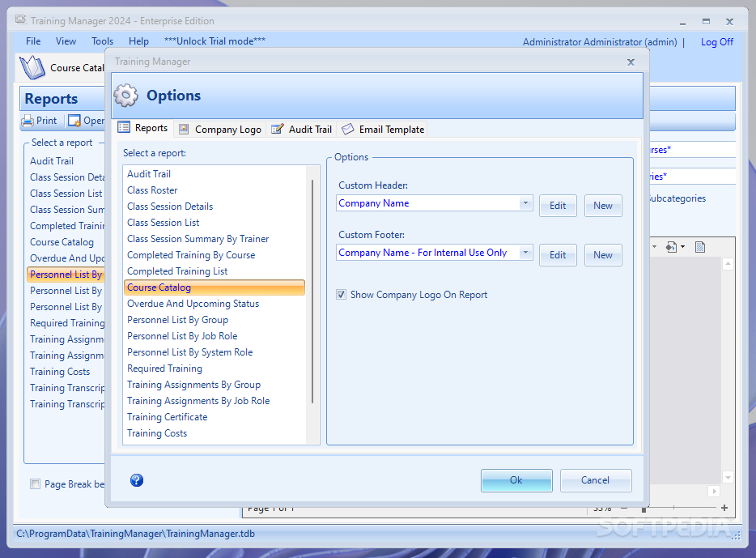756x558 pixels.
Task: Click the Cancel button
Action: [596, 480]
